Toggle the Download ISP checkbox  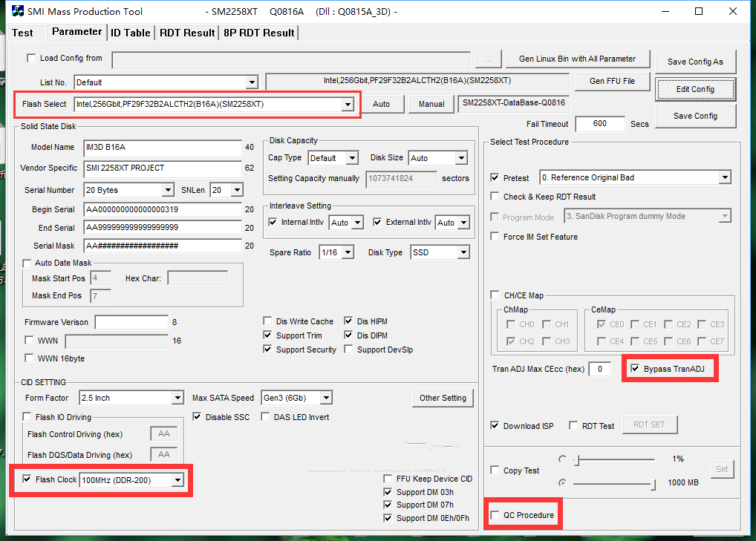[495, 425]
